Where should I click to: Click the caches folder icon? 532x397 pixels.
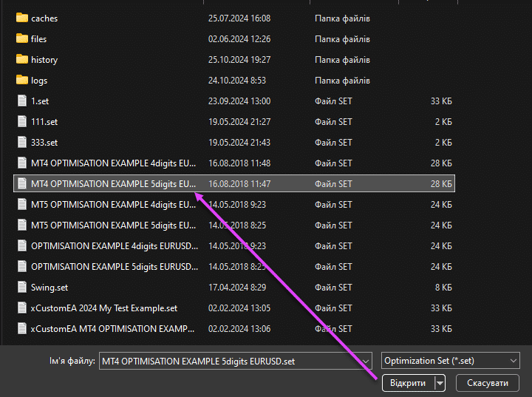(21, 18)
